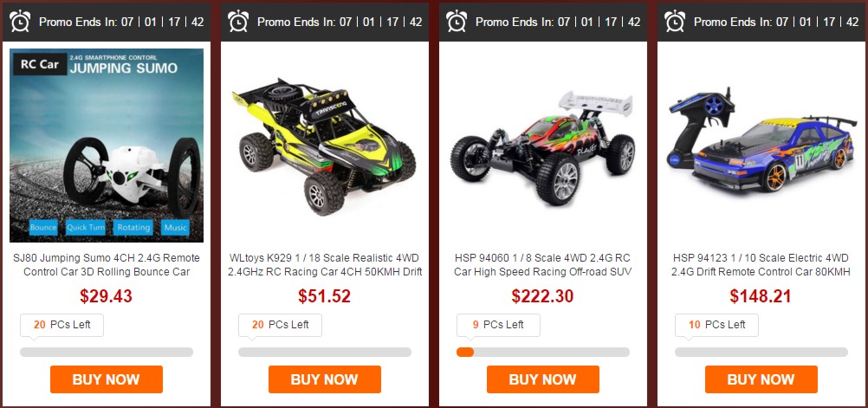Open the SJ80 Jumping Sumo title link
The width and height of the screenshot is (868, 408).
107,265
